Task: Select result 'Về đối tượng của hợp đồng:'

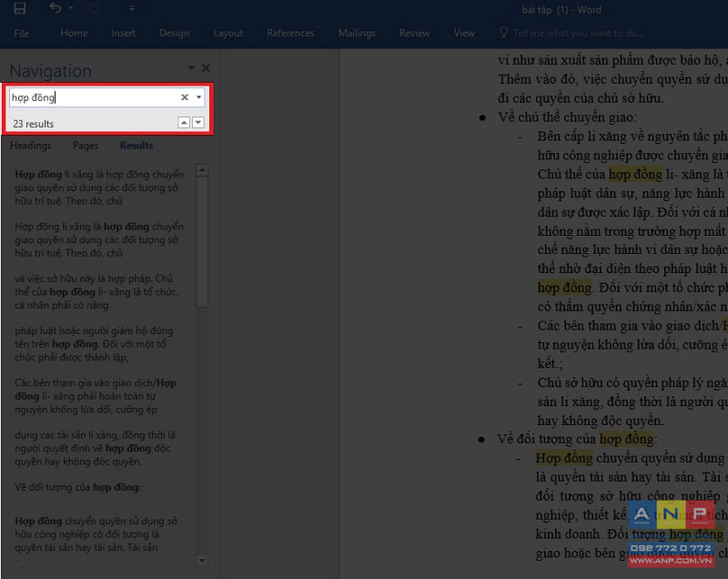Action: (100, 487)
